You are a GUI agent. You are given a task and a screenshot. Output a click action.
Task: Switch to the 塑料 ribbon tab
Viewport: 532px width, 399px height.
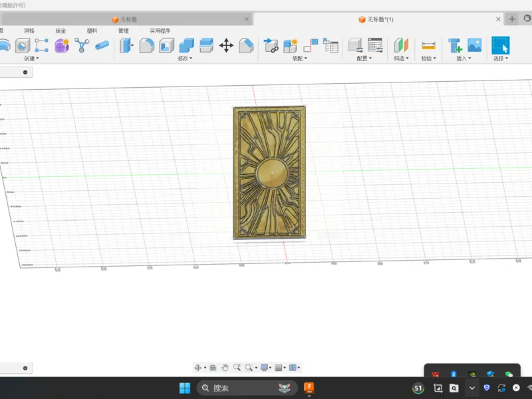tap(92, 31)
